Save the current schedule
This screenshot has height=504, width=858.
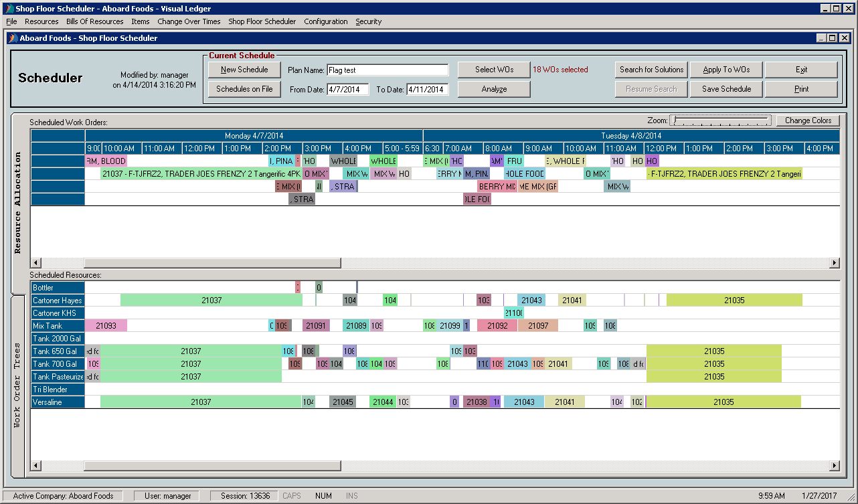pos(726,89)
